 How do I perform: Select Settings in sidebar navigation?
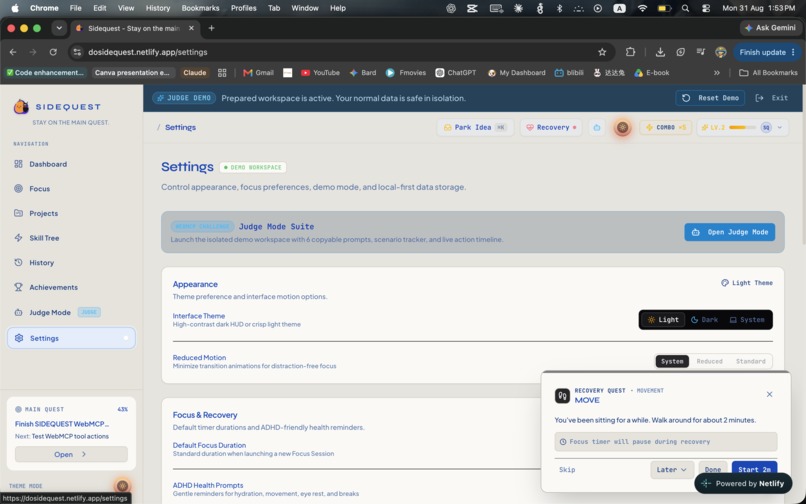point(71,338)
